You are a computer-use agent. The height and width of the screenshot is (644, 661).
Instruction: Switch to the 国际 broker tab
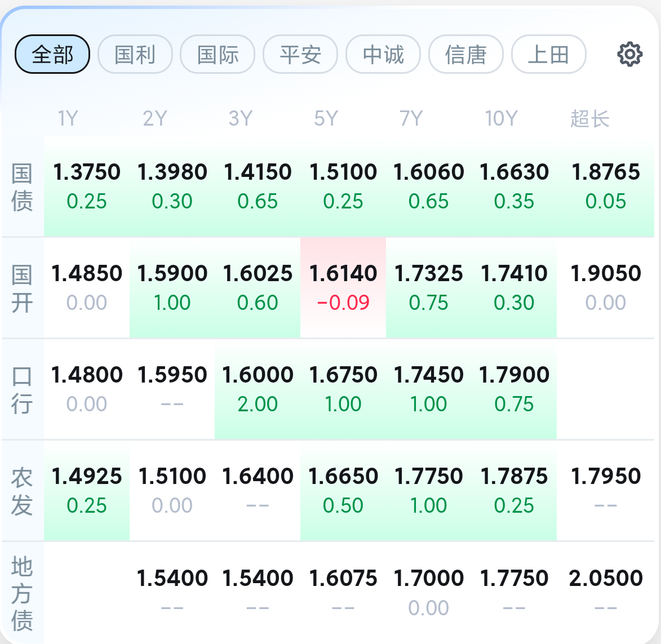point(218,54)
